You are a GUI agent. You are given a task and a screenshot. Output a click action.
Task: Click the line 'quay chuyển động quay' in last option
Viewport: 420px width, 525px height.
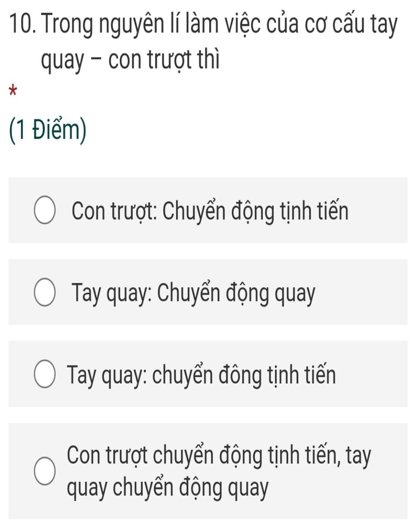point(168,489)
